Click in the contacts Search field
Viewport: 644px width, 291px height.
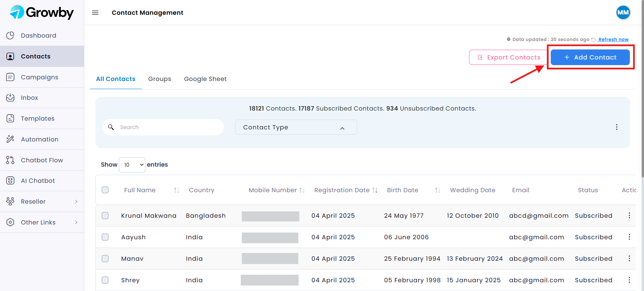pyautogui.click(x=168, y=127)
